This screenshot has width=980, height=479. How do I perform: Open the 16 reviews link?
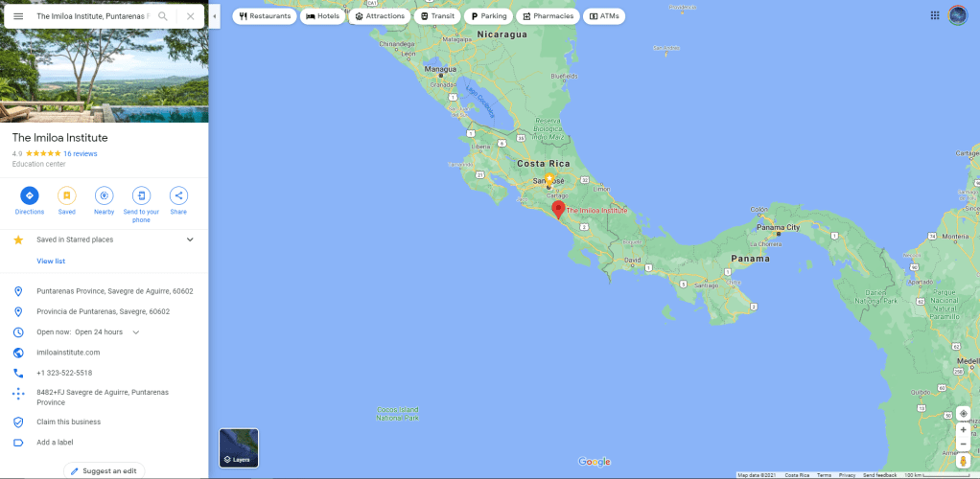[80, 153]
